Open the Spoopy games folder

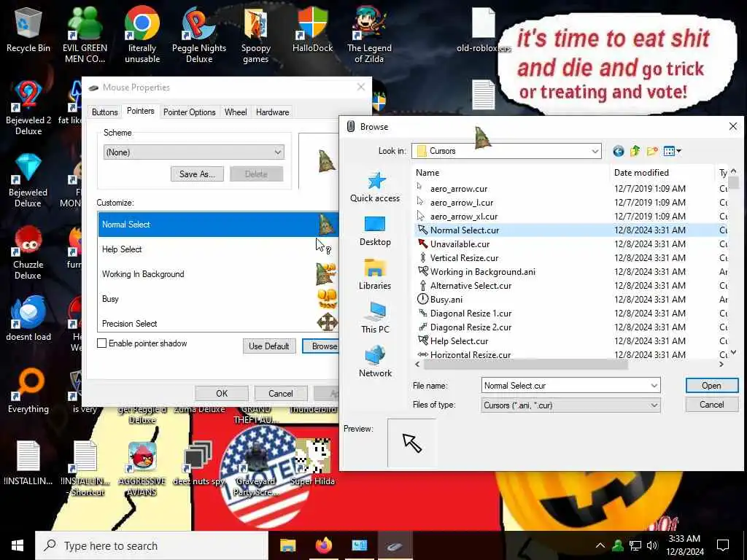[x=256, y=34]
